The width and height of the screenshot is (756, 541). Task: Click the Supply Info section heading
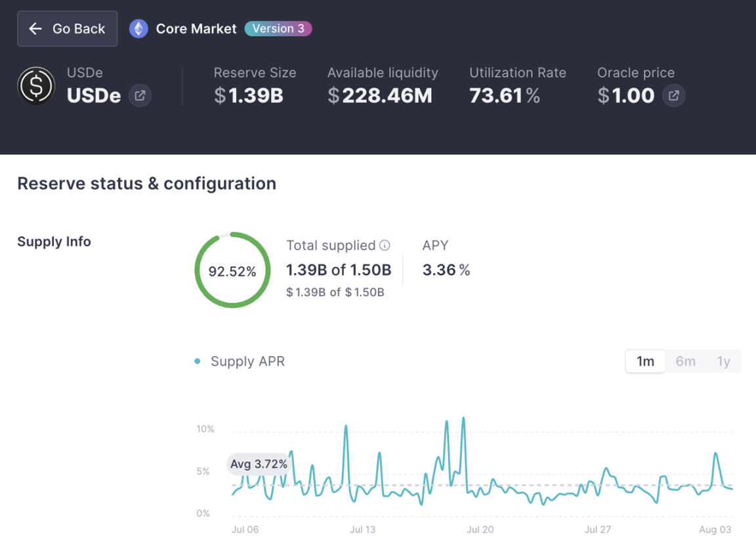(x=54, y=242)
